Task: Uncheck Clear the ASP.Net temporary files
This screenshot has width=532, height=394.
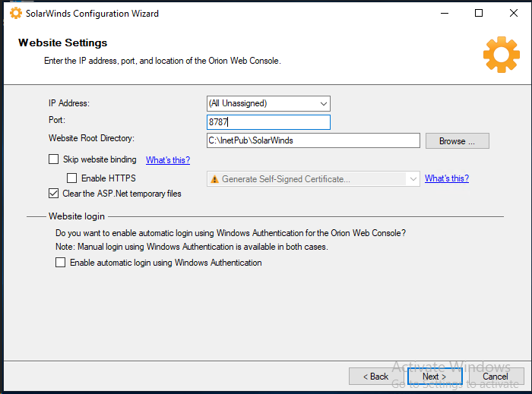Action: point(53,194)
